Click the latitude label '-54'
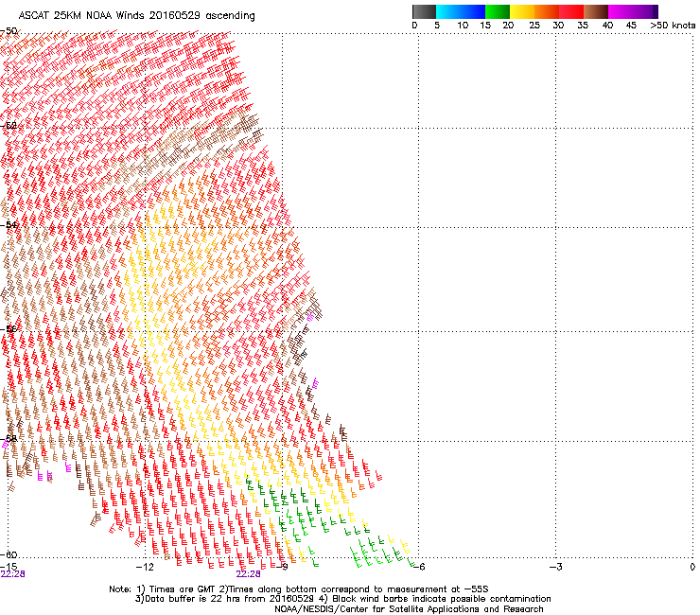This screenshot has width=700, height=615. point(9,224)
